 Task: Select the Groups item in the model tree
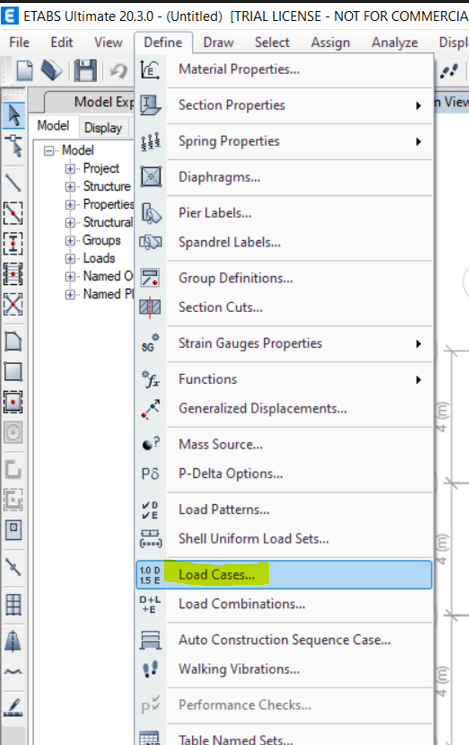click(x=102, y=240)
